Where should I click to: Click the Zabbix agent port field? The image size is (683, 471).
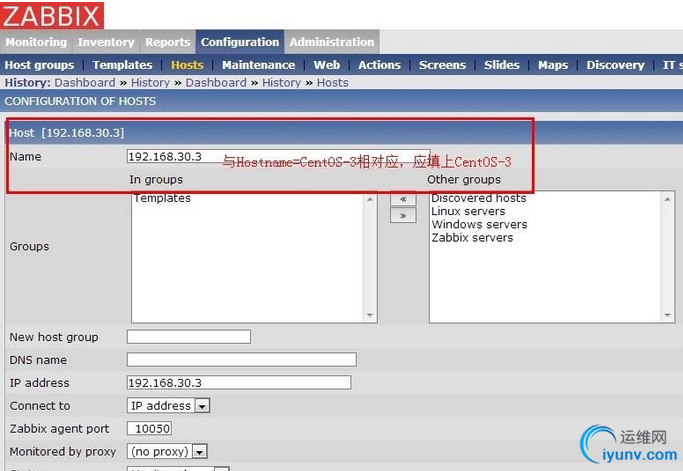[x=149, y=428]
